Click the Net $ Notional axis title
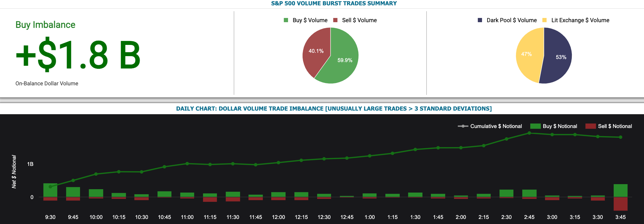Screen dimensions: 644x224 pos(14,172)
